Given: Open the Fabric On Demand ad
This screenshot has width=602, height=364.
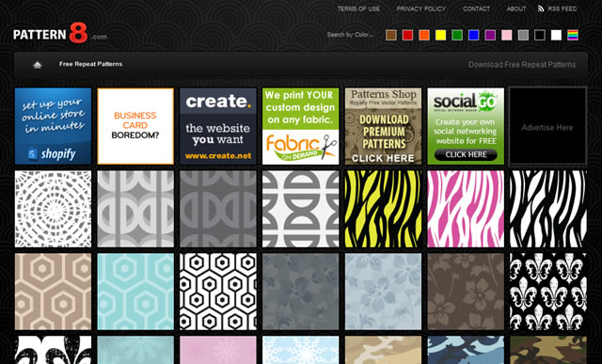Looking at the screenshot, I should 301,126.
